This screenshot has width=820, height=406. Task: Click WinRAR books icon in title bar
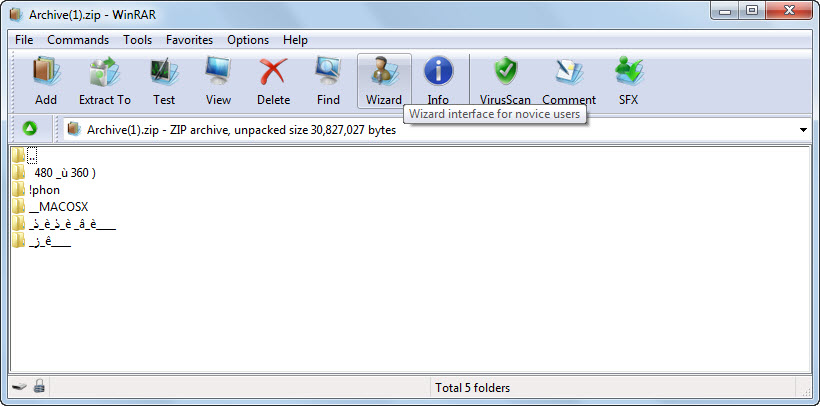point(17,15)
